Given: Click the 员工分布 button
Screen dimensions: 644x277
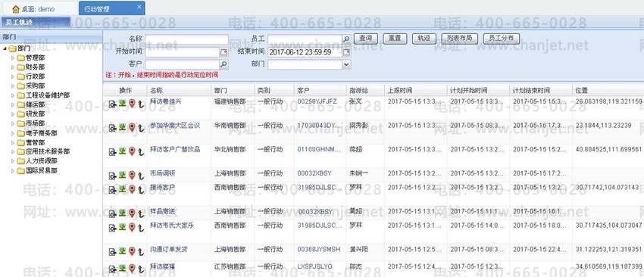Looking at the screenshot, I should point(502,39).
